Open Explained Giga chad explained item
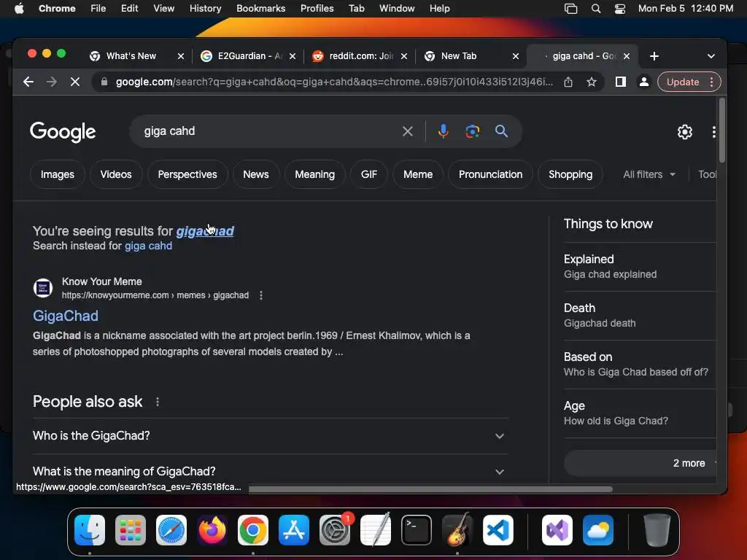The image size is (747, 560). (640, 267)
